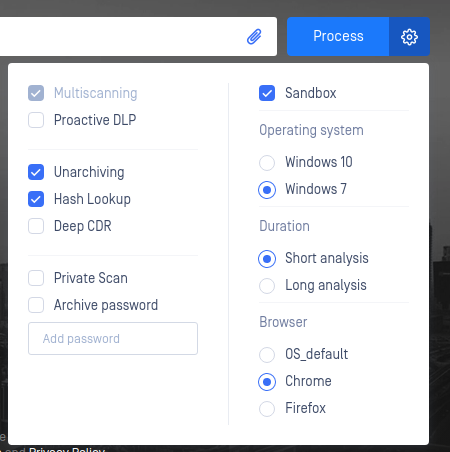Open settings via the gear icon
This screenshot has width=450, height=452.
(409, 37)
